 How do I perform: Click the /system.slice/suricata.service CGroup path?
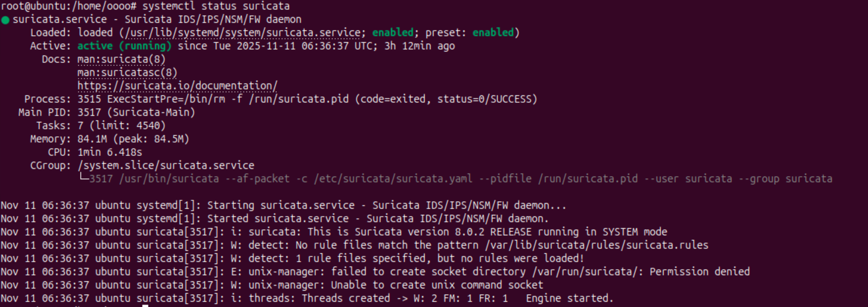coord(166,166)
